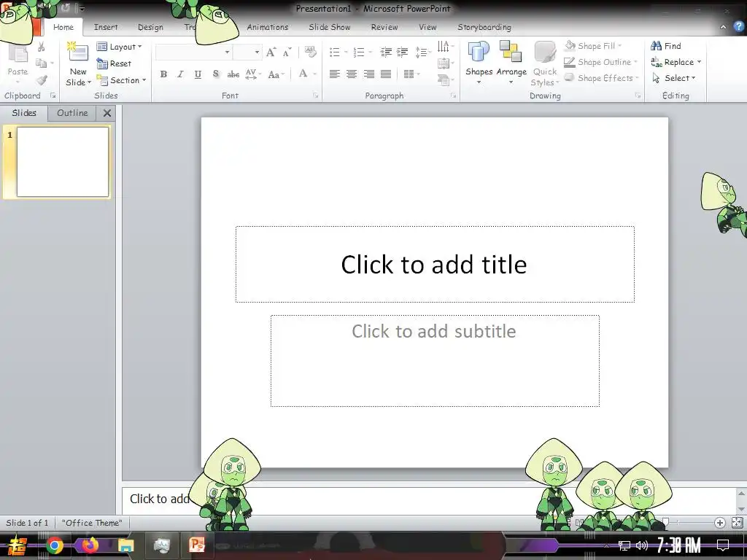Click Shape Outline button

tap(601, 62)
